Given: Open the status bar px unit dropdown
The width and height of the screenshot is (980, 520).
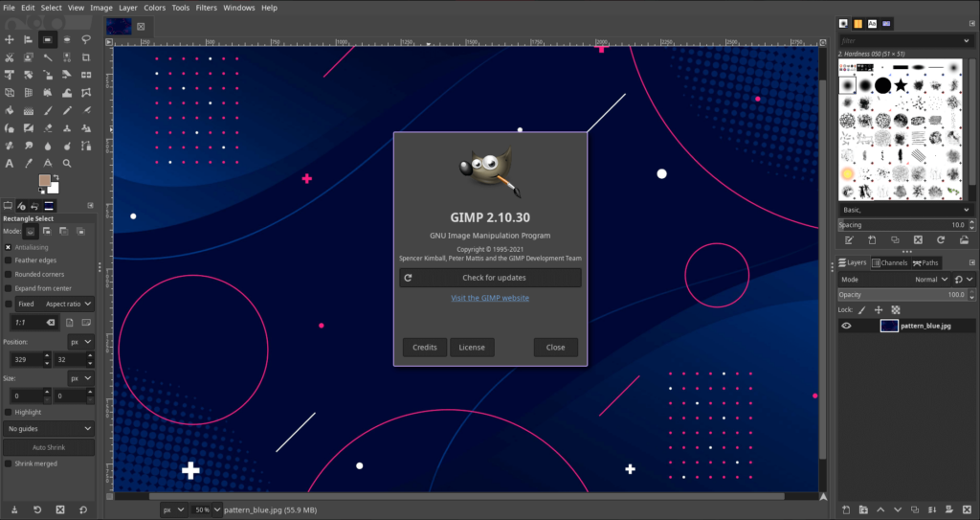Looking at the screenshot, I should pyautogui.click(x=173, y=510).
